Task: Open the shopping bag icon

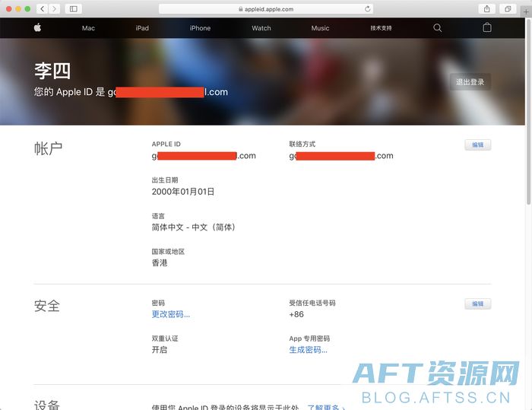Action: tap(487, 28)
